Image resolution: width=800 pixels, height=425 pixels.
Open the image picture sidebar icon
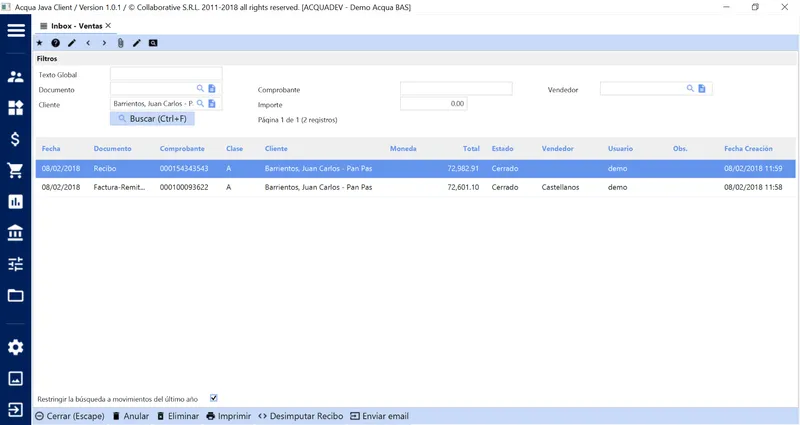pos(16,379)
